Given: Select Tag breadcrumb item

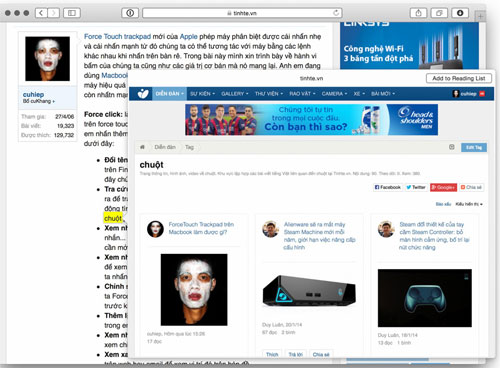Looking at the screenshot, I should (x=189, y=147).
